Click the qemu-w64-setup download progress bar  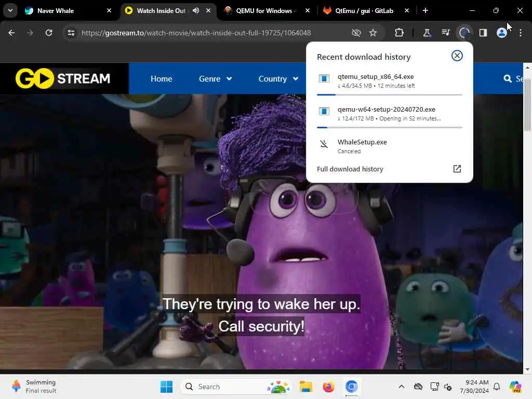[389, 127]
